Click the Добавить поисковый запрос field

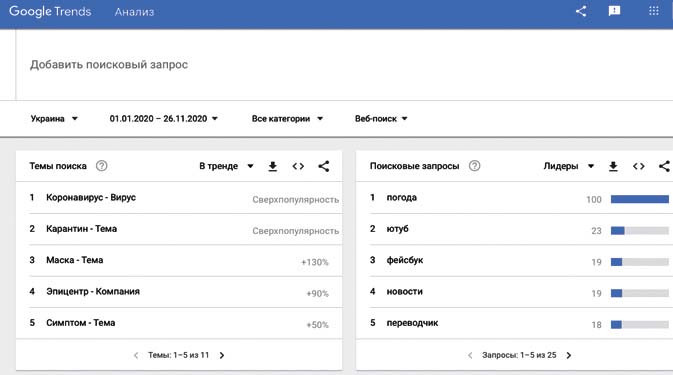pos(343,65)
